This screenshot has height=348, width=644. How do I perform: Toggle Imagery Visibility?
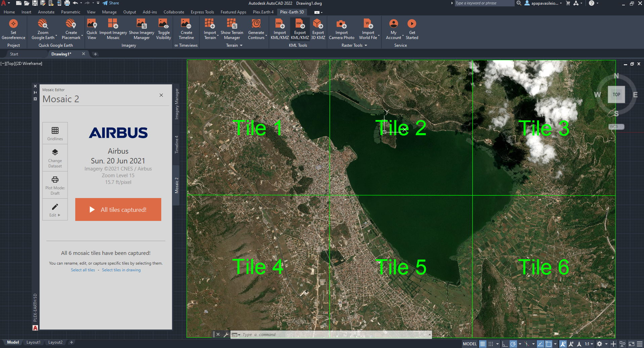pos(164,29)
